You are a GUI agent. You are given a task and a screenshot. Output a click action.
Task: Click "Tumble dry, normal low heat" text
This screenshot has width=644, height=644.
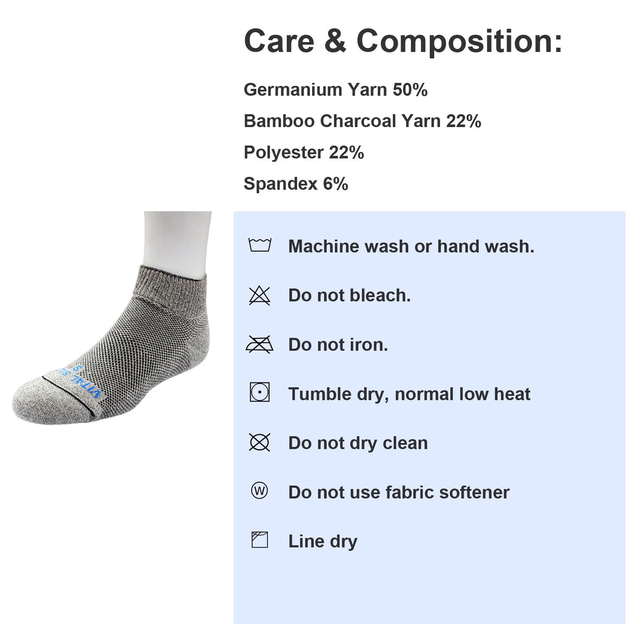tap(409, 394)
